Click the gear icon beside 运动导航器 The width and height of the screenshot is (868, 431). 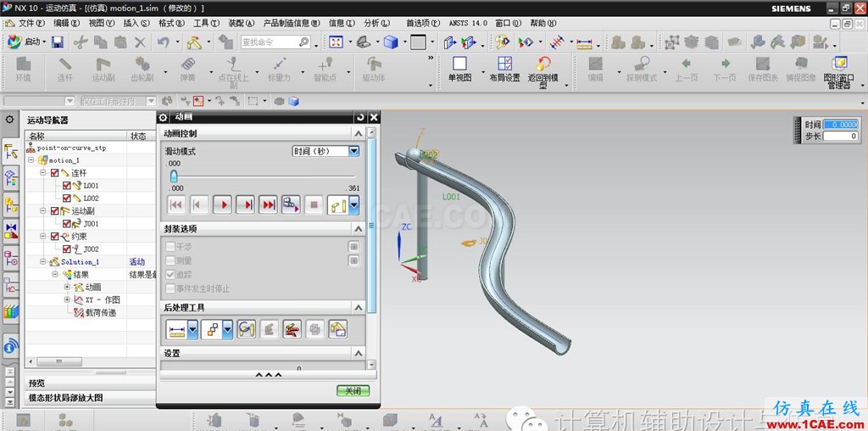click(x=9, y=119)
